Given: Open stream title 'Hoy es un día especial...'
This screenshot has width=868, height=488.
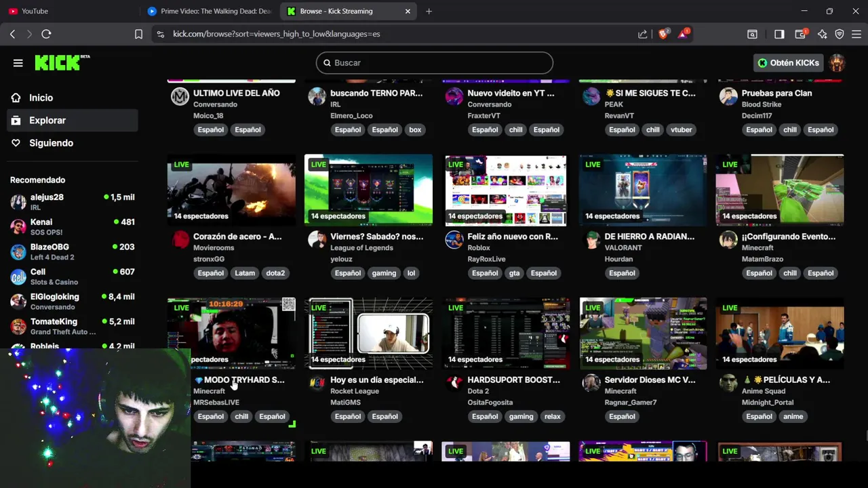Looking at the screenshot, I should (x=377, y=380).
